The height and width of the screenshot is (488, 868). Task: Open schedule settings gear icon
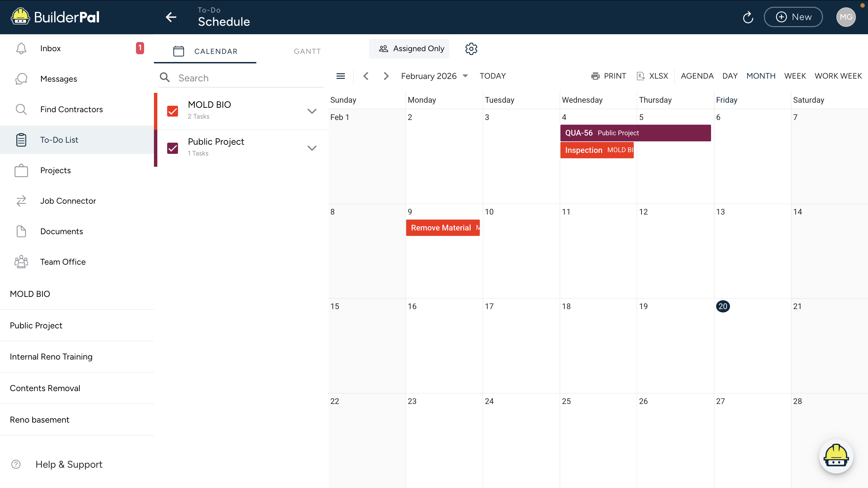[x=471, y=49]
